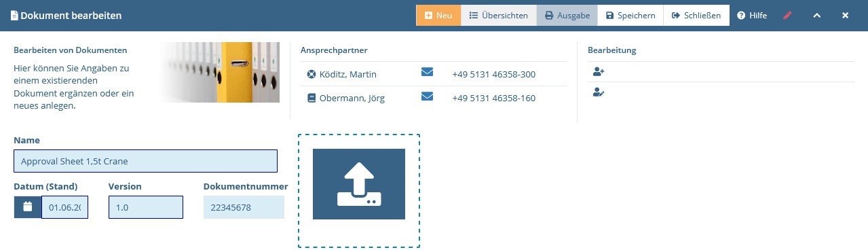This screenshot has height=250, width=868.
Task: Click the Bearbeitung heading
Action: [611, 50]
